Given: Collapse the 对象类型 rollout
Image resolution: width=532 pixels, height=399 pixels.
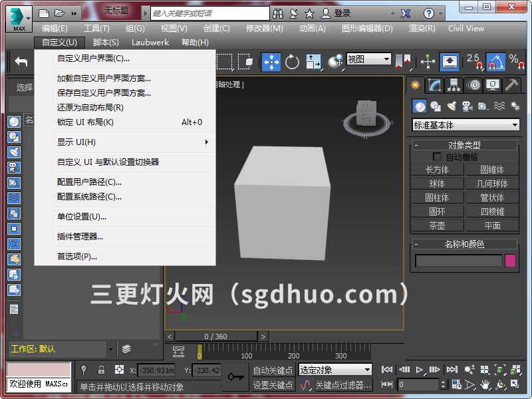Looking at the screenshot, I should pyautogui.click(x=465, y=145).
